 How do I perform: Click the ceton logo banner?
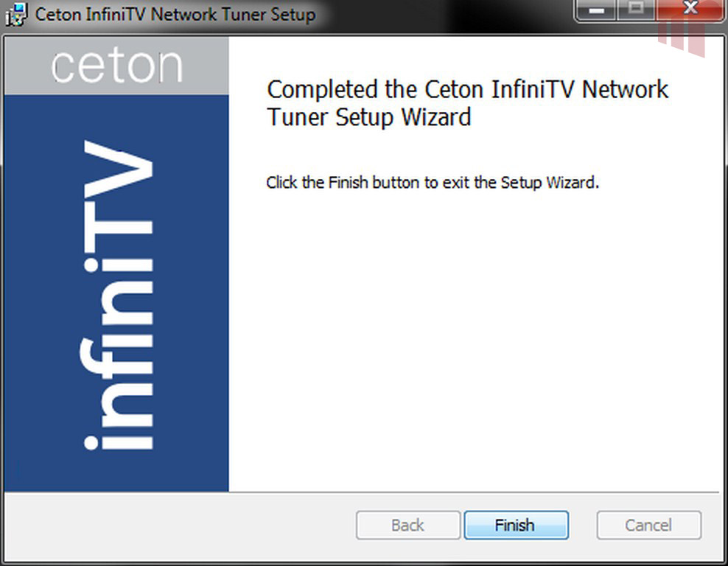(x=116, y=66)
